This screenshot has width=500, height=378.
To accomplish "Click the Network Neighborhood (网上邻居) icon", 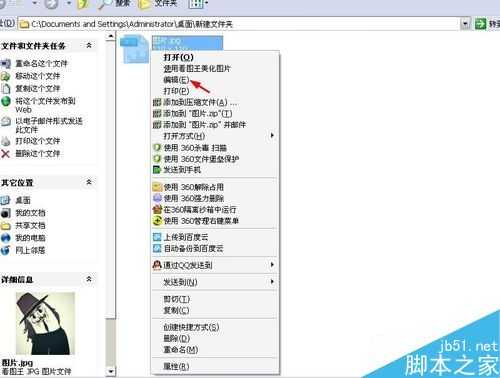I will [6, 250].
